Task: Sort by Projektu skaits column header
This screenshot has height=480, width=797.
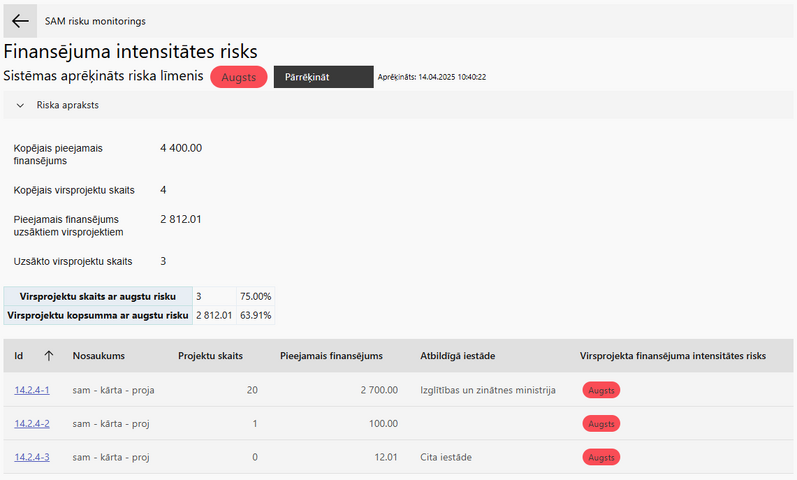Action: 210,356
